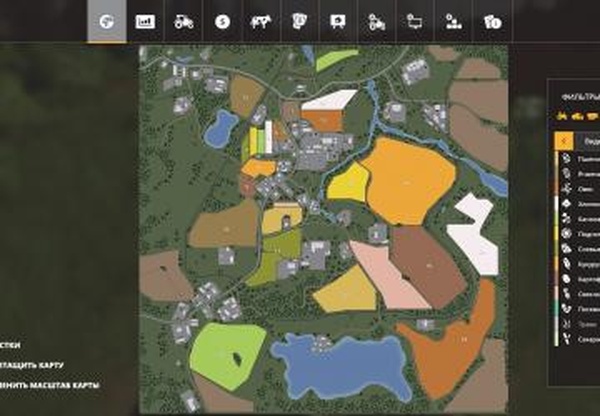Click the ТАЩИТЬ КАРТУ drag map hint
This screenshot has height=416, width=600.
(31, 365)
